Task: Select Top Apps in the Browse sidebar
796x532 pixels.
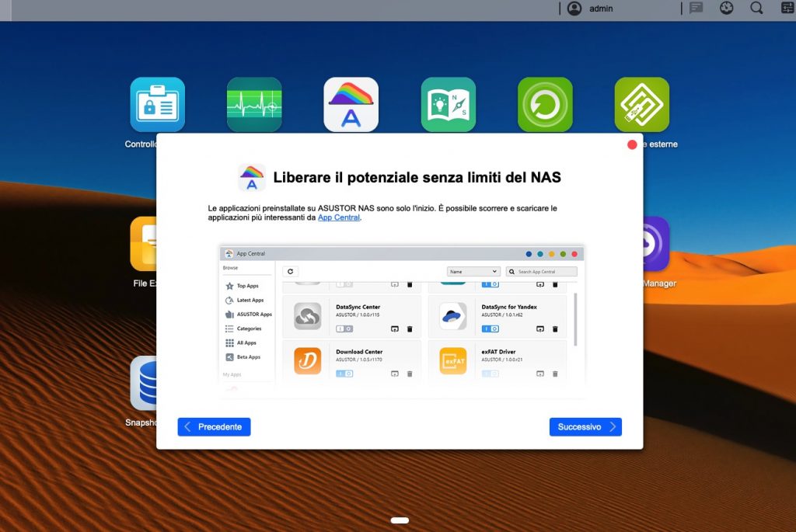Action: (246, 286)
